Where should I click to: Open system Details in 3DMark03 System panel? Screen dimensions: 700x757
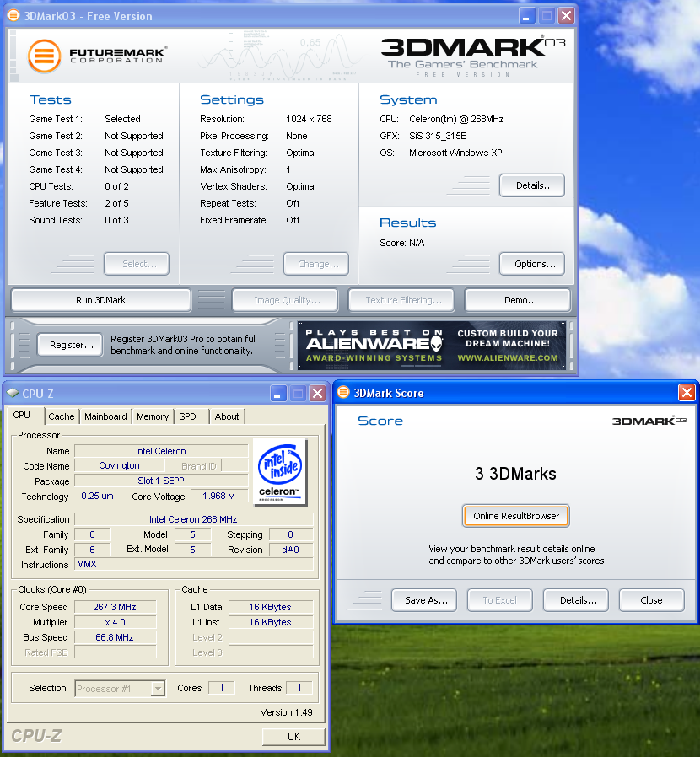click(x=532, y=185)
